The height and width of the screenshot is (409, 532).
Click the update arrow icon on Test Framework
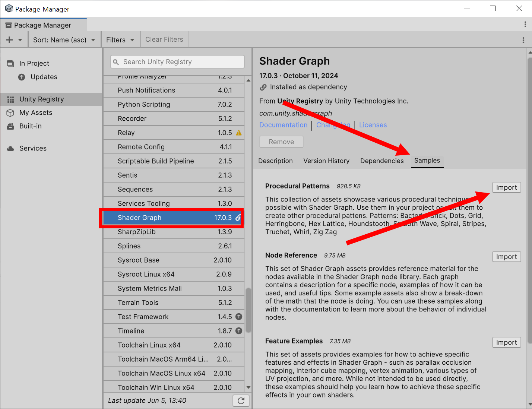tap(239, 317)
